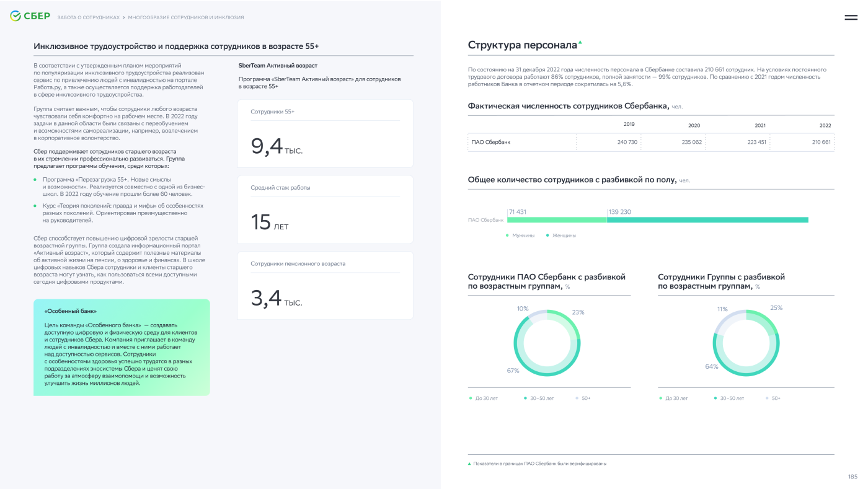Open the hamburger menu icon

[851, 17]
